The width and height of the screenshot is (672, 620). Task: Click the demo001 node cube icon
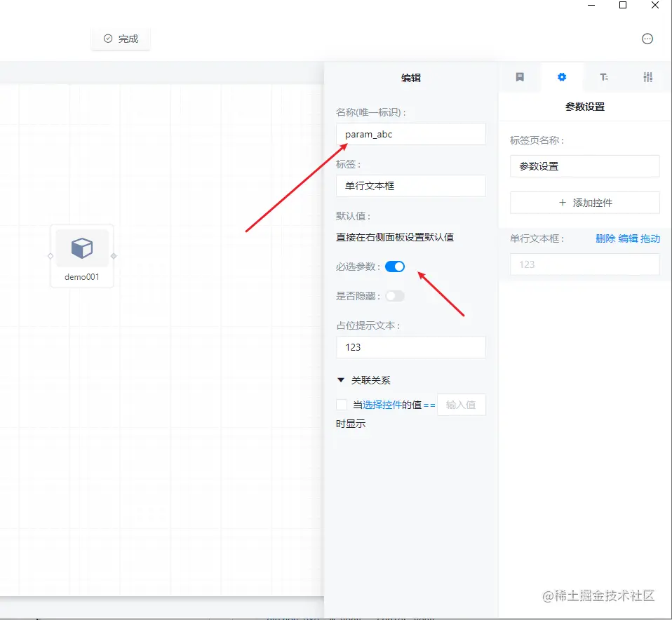(82, 248)
